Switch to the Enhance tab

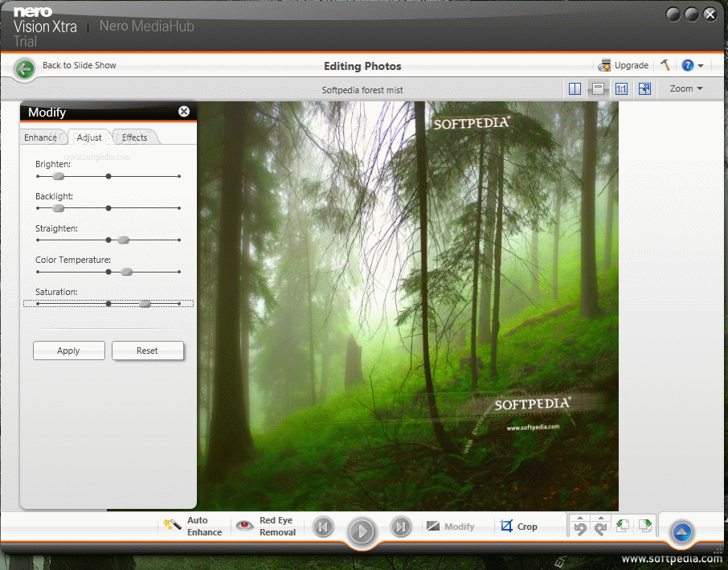40,137
